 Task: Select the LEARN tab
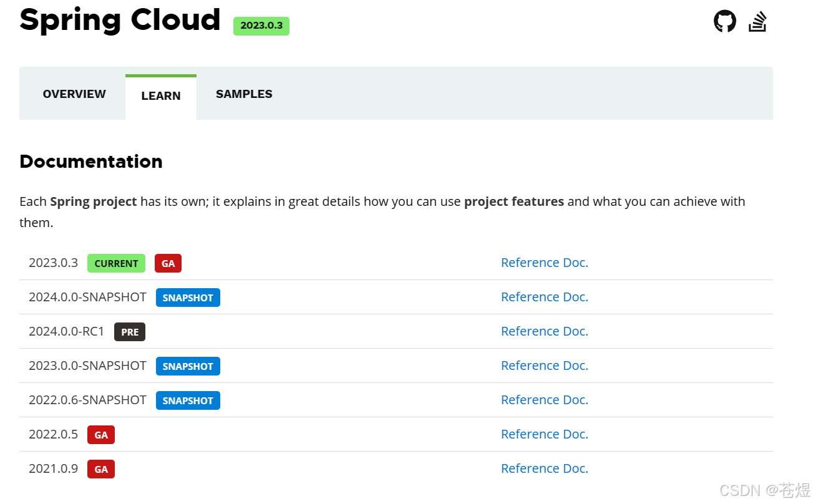tap(160, 95)
